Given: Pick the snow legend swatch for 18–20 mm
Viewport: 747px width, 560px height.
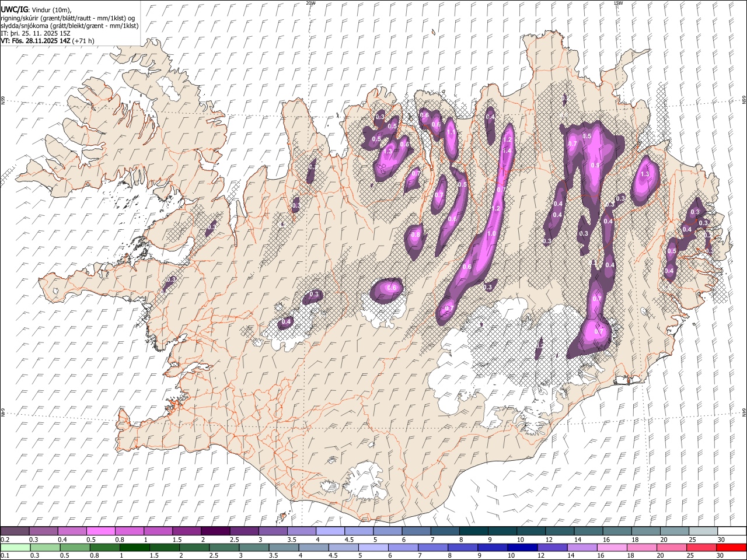Looking at the screenshot, I should coord(646,531).
